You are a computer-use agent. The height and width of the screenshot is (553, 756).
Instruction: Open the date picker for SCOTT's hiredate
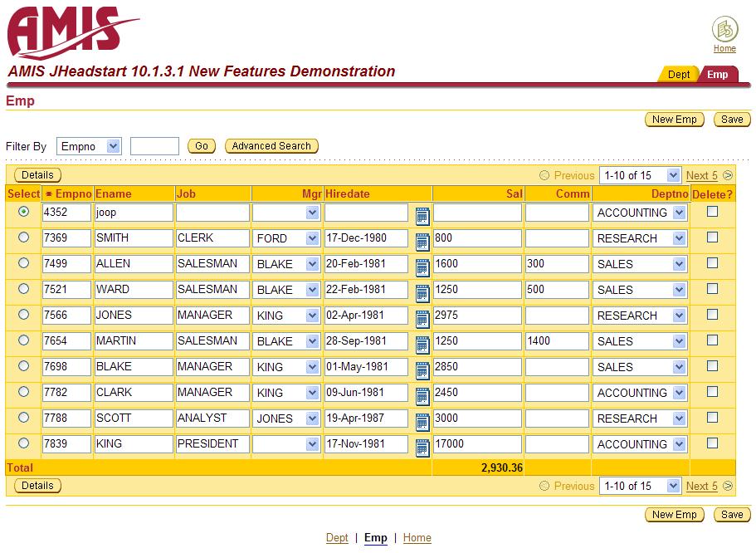pos(422,423)
